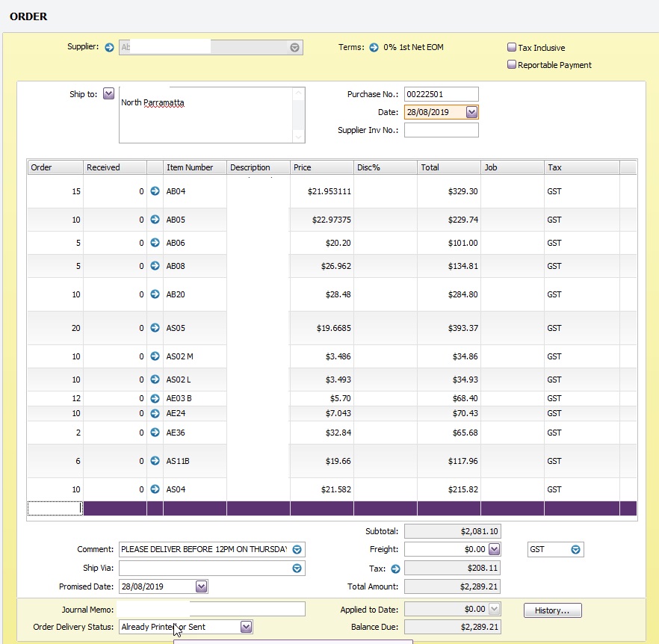659x644 pixels.
Task: Click the Supplier Inv No. field
Action: tap(442, 130)
